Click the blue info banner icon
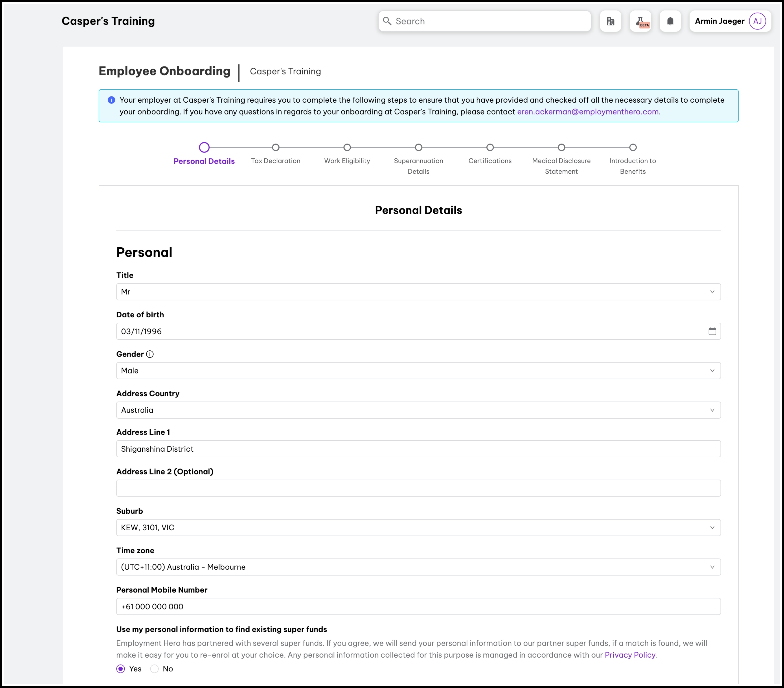 tap(112, 100)
